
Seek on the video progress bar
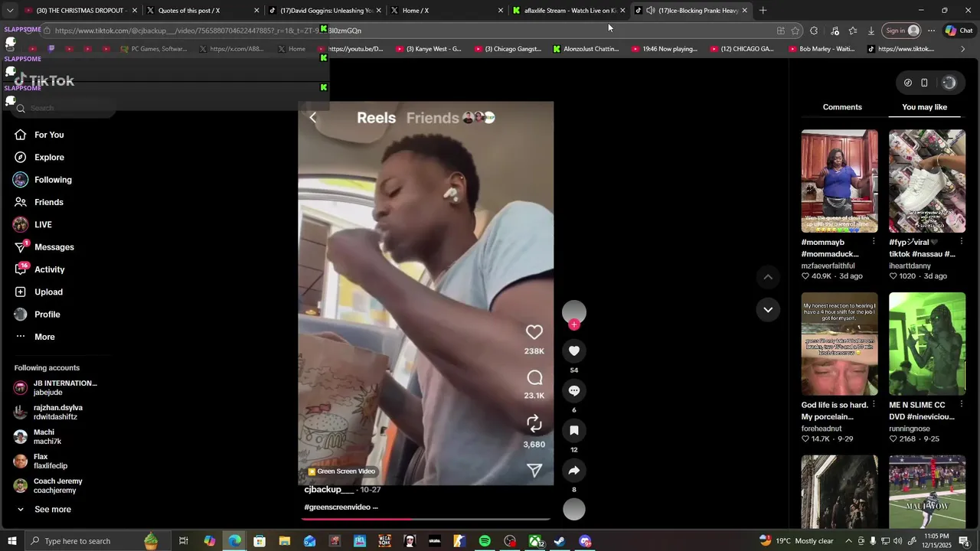click(426, 519)
